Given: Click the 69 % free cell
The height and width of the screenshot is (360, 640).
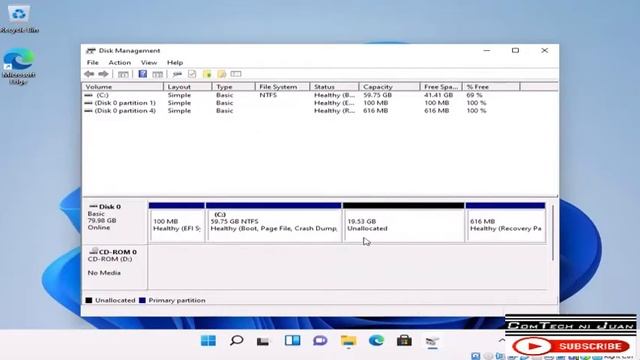Looking at the screenshot, I should point(474,95).
